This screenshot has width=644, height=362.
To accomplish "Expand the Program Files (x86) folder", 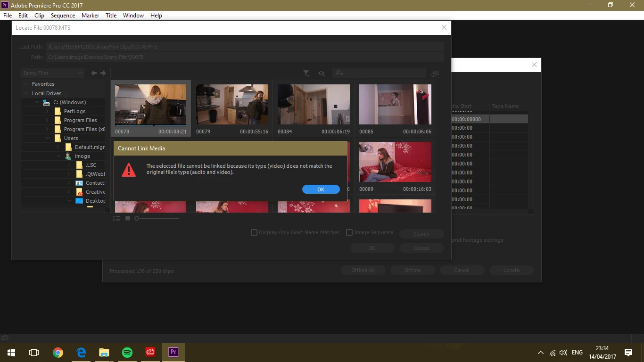I will 47,129.
